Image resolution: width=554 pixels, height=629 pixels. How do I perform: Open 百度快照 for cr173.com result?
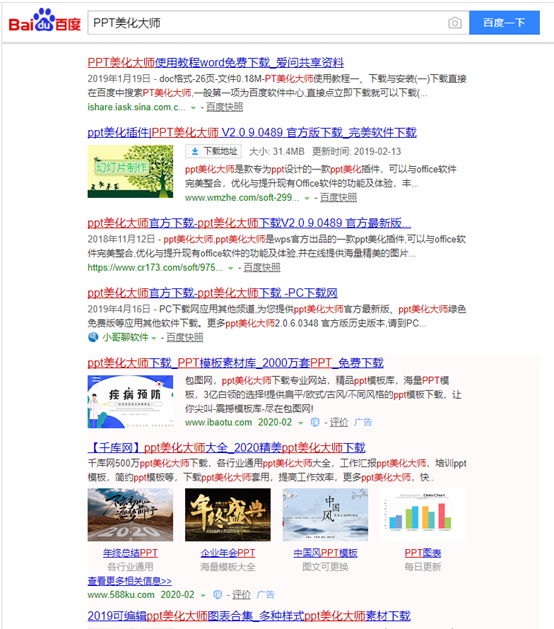click(x=262, y=268)
